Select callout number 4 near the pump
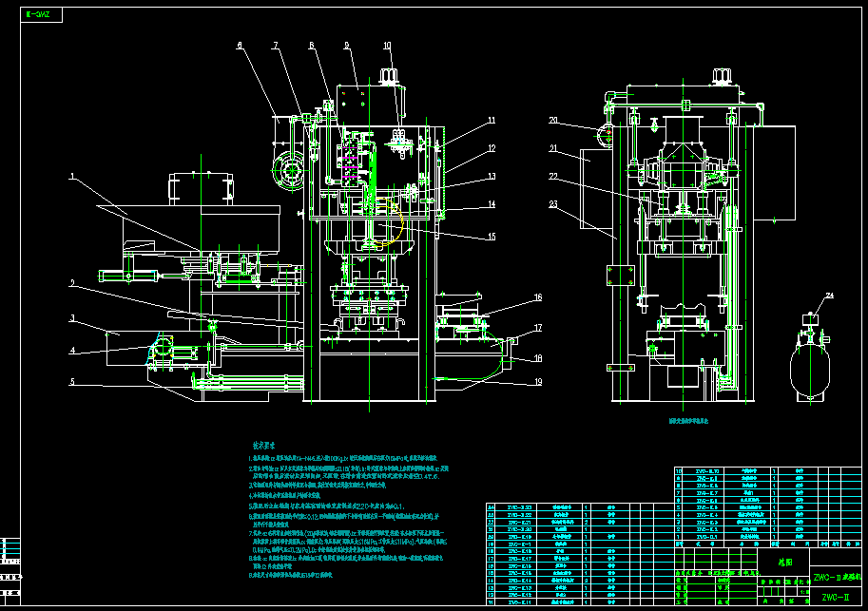Screen dimensions: 868x611 72,350
